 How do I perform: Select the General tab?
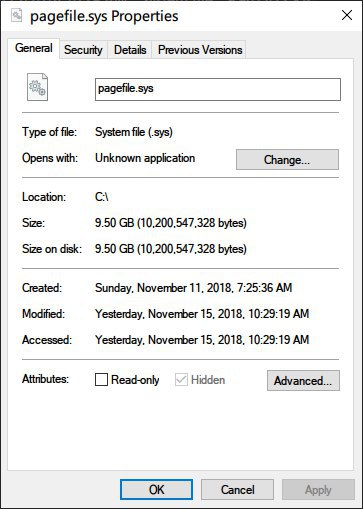click(34, 48)
